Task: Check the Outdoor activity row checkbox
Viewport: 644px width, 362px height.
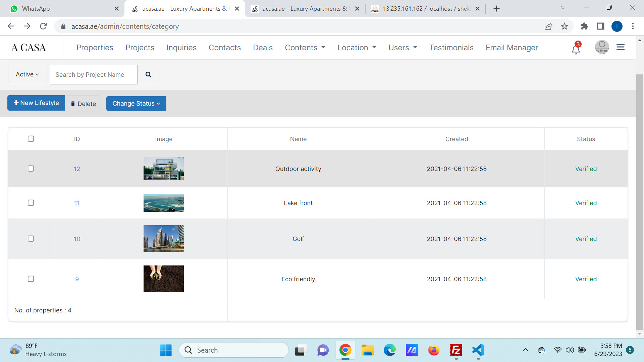Action: tap(31, 169)
